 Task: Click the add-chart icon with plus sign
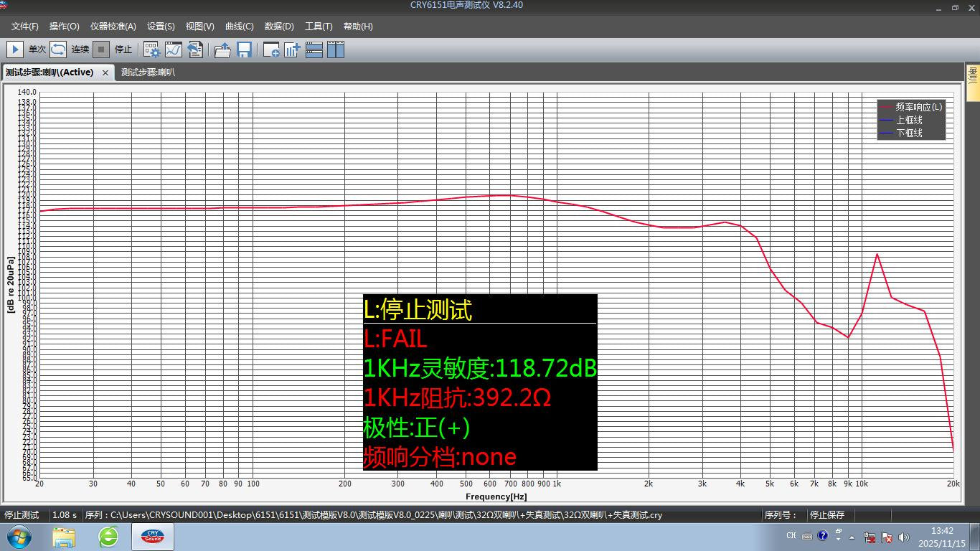[x=292, y=50]
